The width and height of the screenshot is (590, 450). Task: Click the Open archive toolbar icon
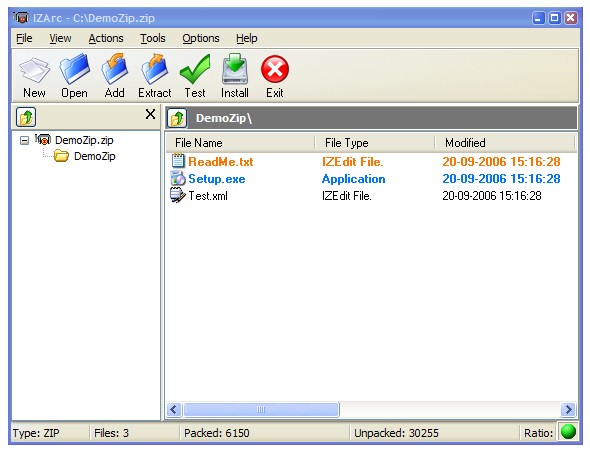(x=75, y=69)
